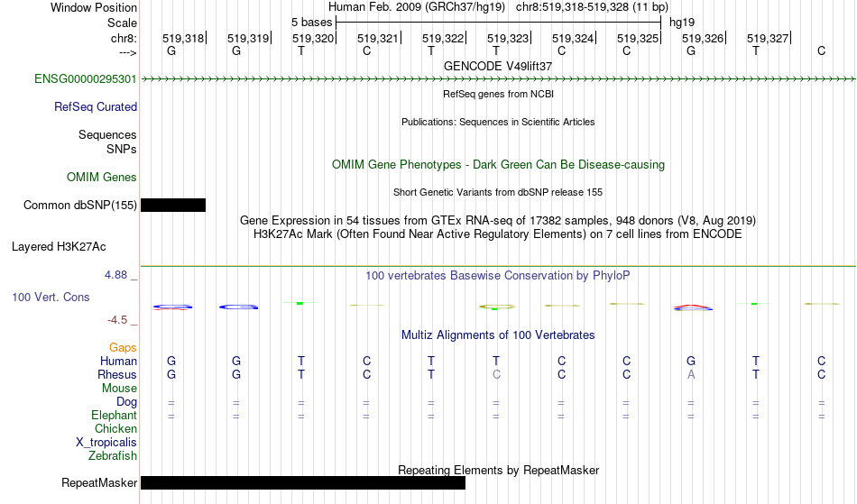Click the Layered H3K27Ac track label

[x=59, y=246]
